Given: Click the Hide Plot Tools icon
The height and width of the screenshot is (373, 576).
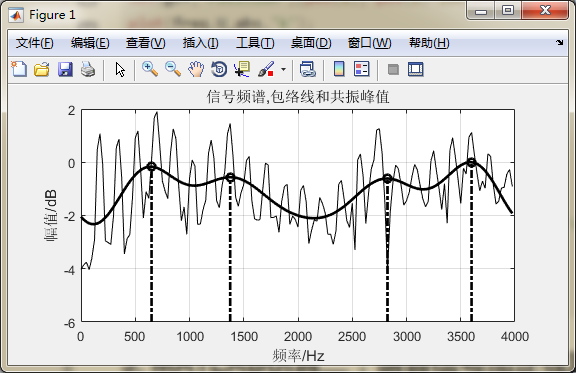Looking at the screenshot, I should click(393, 69).
